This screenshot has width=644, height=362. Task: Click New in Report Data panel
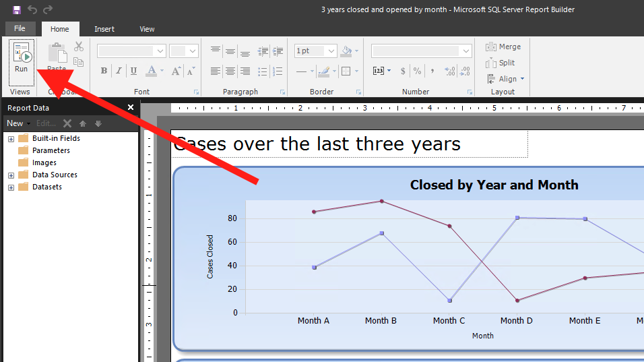[x=15, y=123]
